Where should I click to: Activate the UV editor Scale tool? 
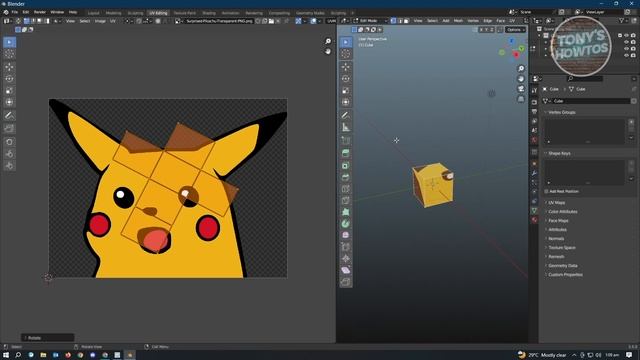[9, 91]
